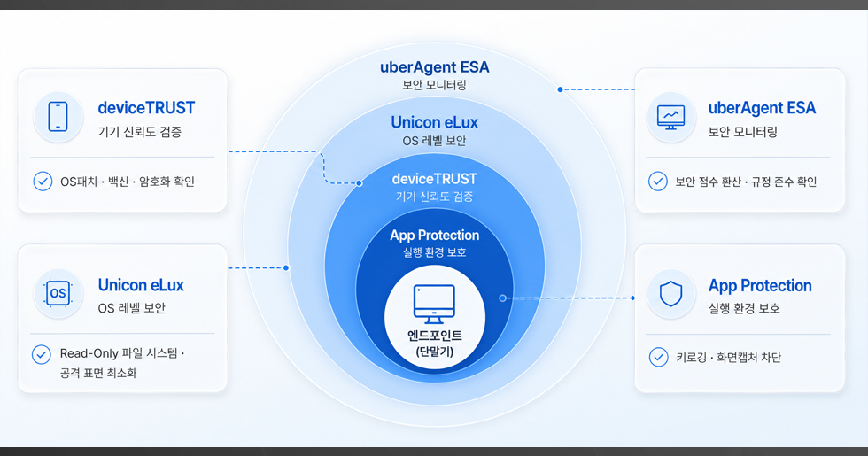Screen dimensions: 868x456
Task: Click the checkmark beside 키로깅 · 화면캡처 차단
Action: coord(658,357)
